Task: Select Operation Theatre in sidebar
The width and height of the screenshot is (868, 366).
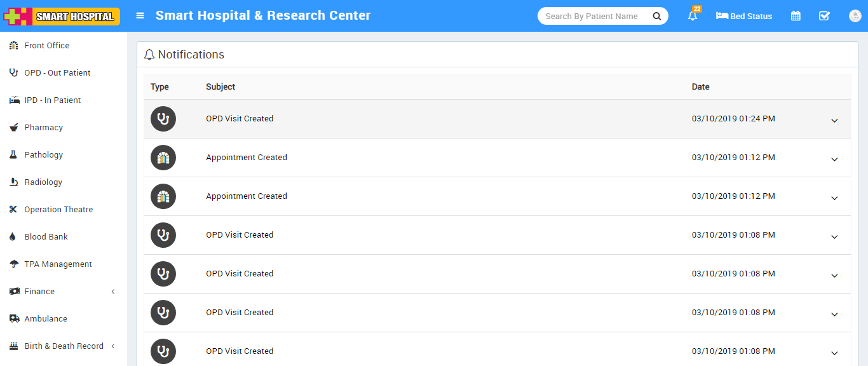Action: (58, 210)
